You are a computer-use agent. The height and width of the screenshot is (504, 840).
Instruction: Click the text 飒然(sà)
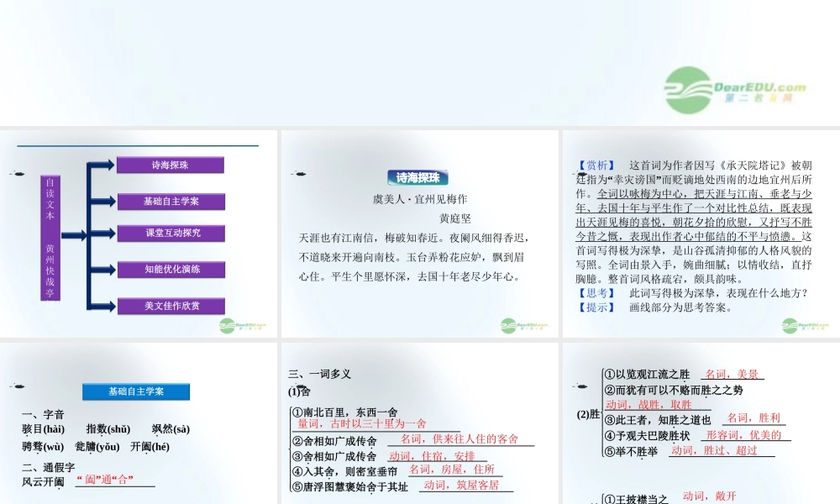[x=171, y=429]
